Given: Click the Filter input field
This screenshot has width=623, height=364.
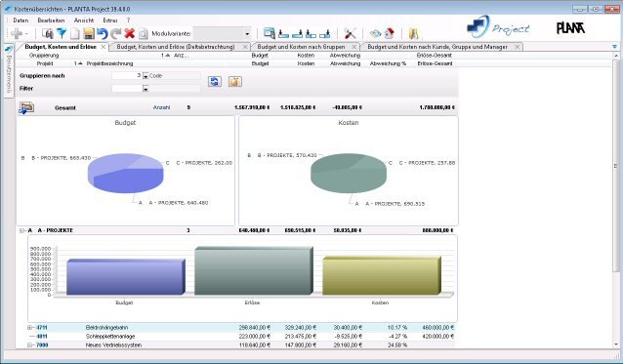Looking at the screenshot, I should tap(127, 89).
